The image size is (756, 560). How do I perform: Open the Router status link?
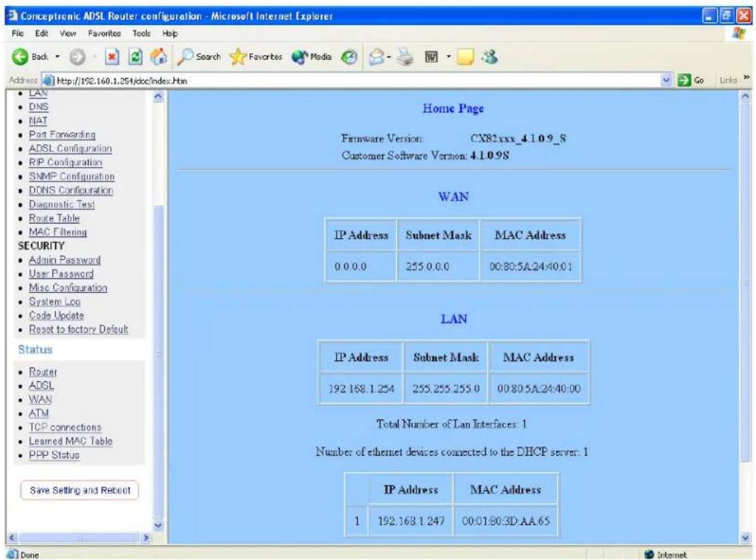tap(43, 372)
